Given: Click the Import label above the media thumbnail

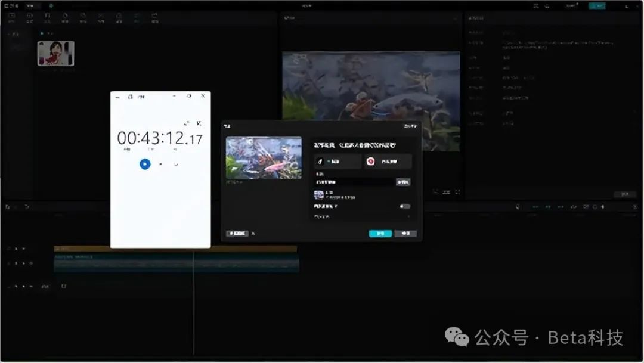Looking at the screenshot, I should (x=47, y=33).
